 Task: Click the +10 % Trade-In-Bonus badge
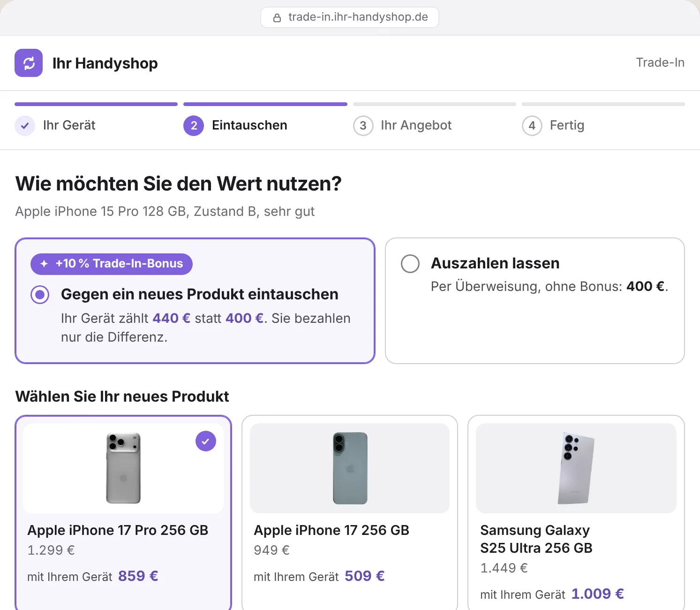[112, 264]
